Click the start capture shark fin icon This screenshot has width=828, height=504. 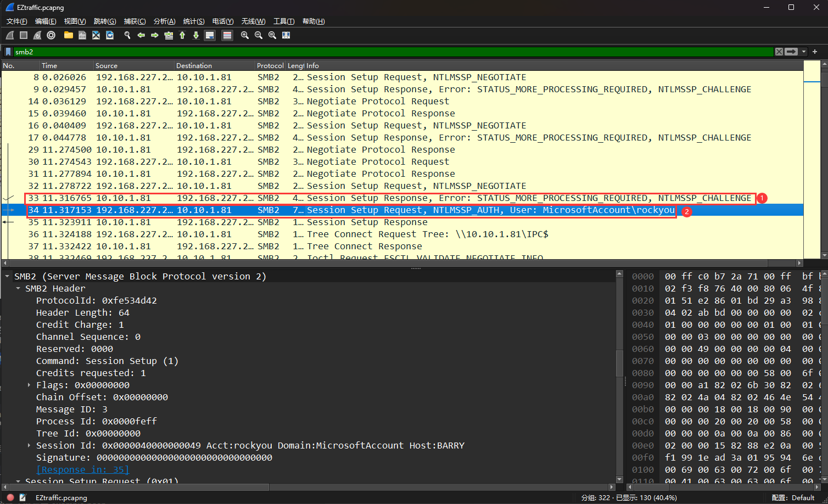pos(10,35)
